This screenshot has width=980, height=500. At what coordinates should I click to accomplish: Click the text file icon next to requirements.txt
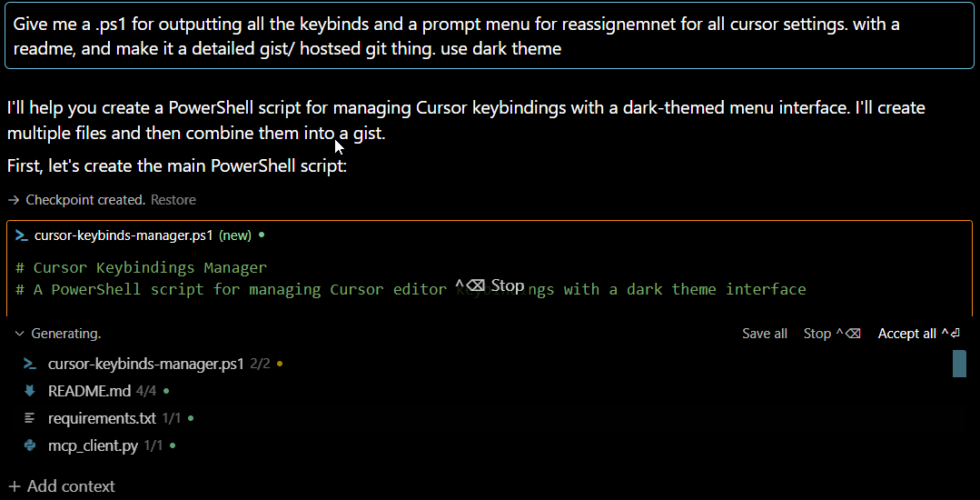tap(30, 418)
